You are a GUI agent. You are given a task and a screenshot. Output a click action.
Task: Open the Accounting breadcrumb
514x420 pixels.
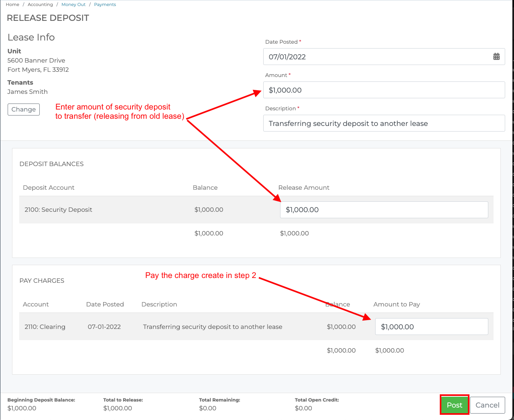[x=40, y=4]
